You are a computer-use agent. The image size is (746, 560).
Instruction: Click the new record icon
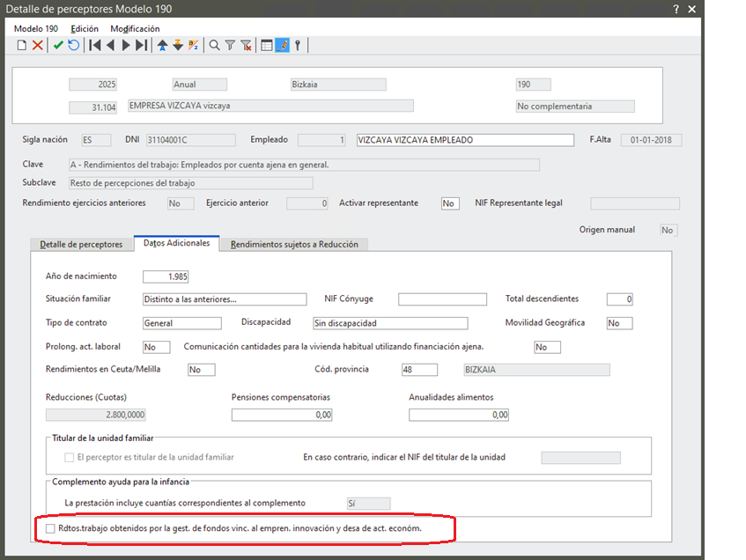[x=22, y=46]
